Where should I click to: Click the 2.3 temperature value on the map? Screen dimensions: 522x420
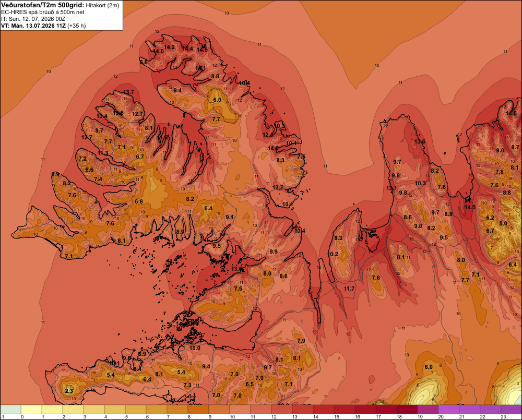[x=69, y=391]
